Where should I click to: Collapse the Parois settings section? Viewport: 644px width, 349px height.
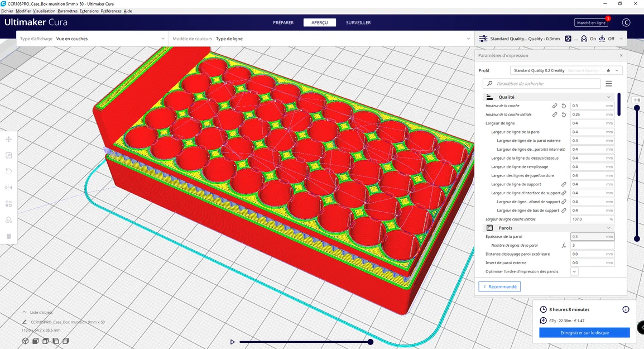(609, 228)
